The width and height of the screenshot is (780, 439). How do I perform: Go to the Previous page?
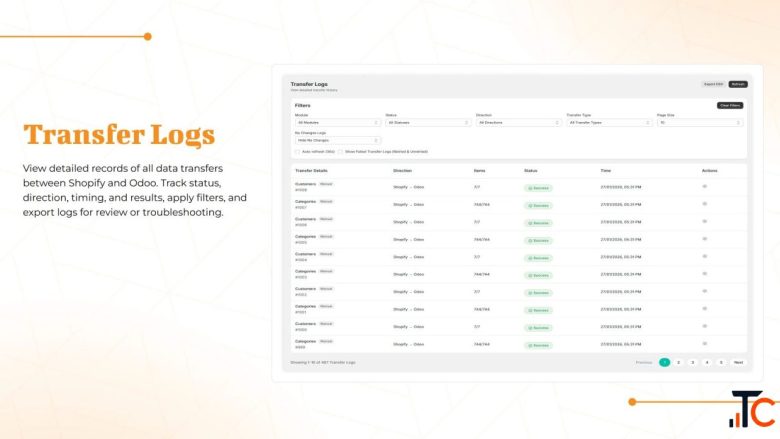pos(644,362)
